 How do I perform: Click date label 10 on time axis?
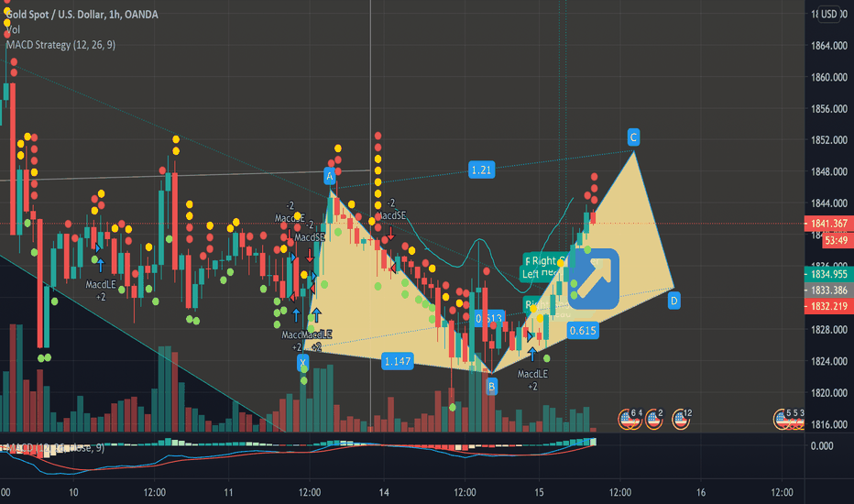coord(73,493)
